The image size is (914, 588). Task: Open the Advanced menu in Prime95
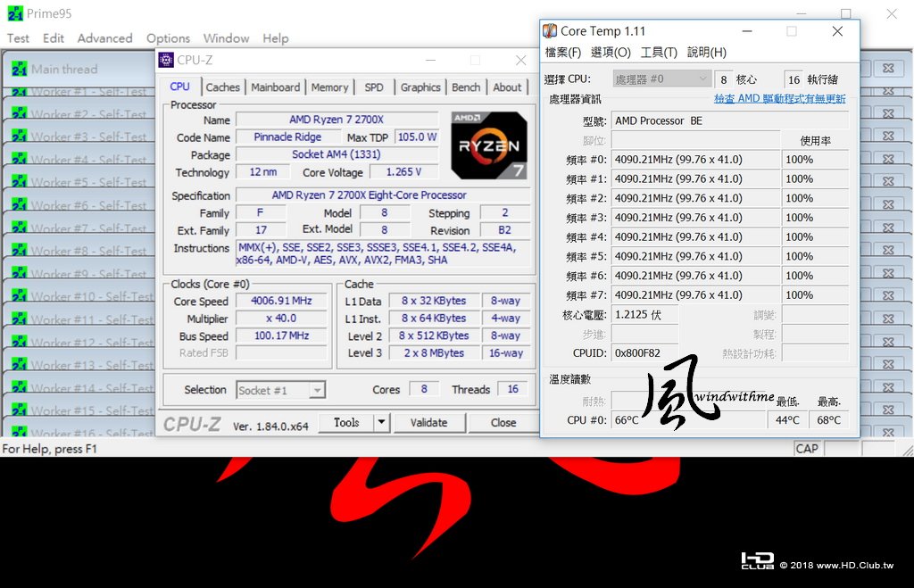pyautogui.click(x=105, y=38)
